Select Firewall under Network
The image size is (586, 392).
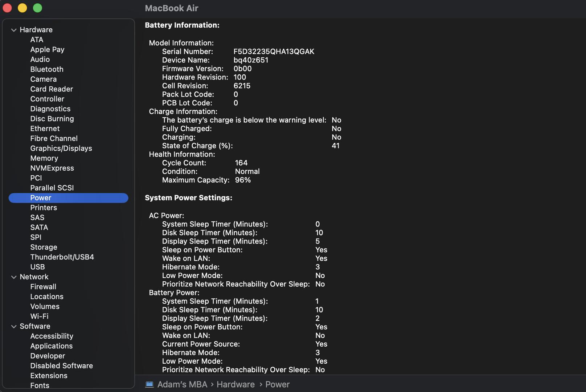tap(43, 287)
